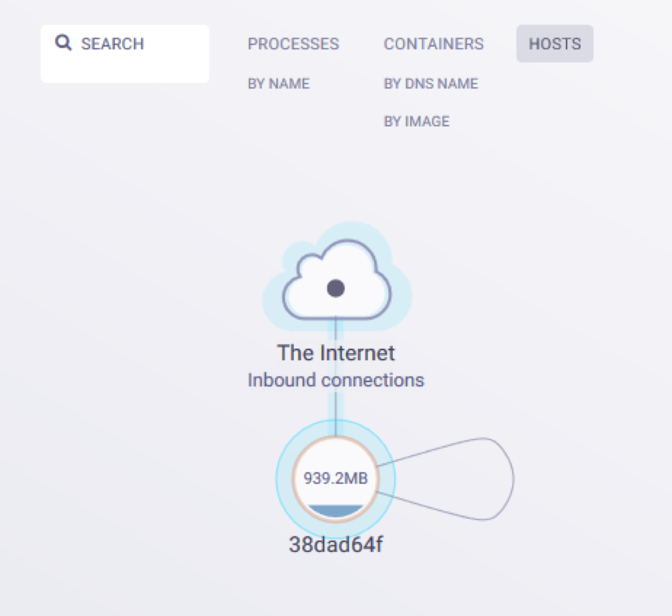
Task: Click the search magnifier icon
Action: click(63, 43)
